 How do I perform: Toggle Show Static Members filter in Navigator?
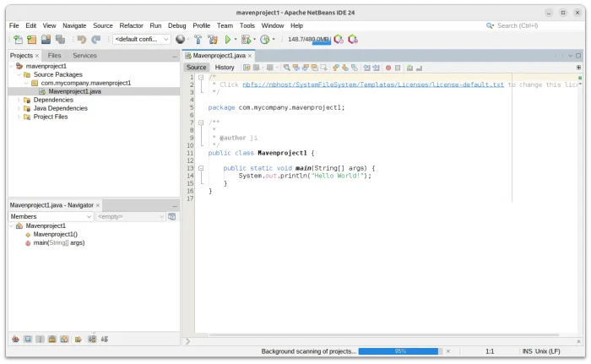point(40,340)
